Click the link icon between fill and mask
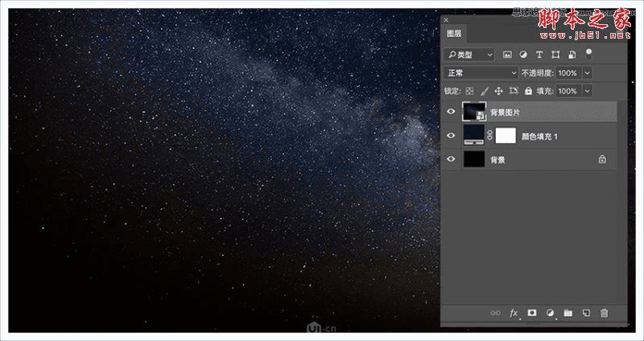Screen dimensions: 644x341 489,135
